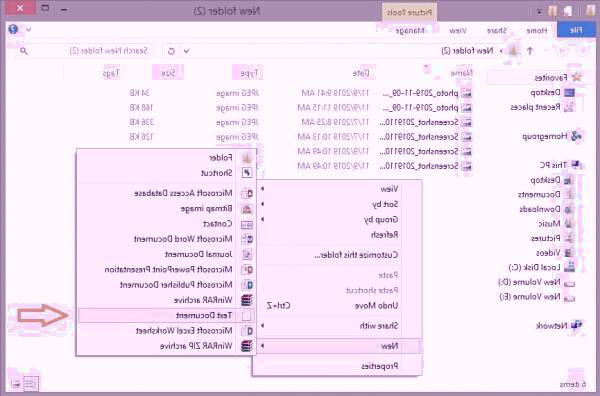Open Local Disk (C:) drive icon
600x396 pixels.
coord(569,267)
